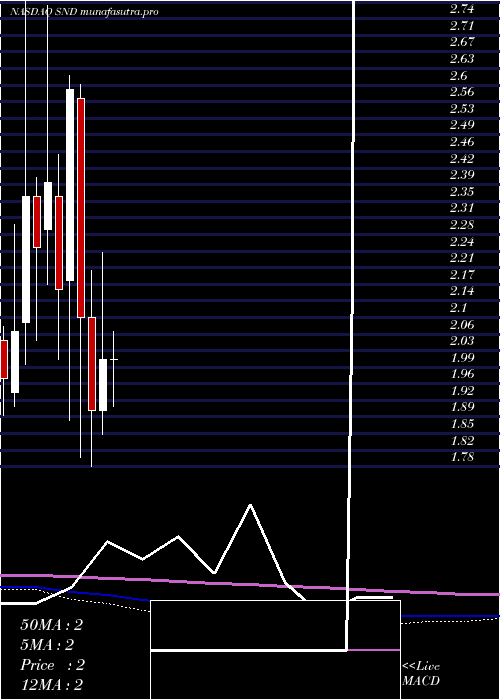Viewport: 500px width, 700px height.
Task: Click the 2.46 price label
Action: [x=462, y=142]
